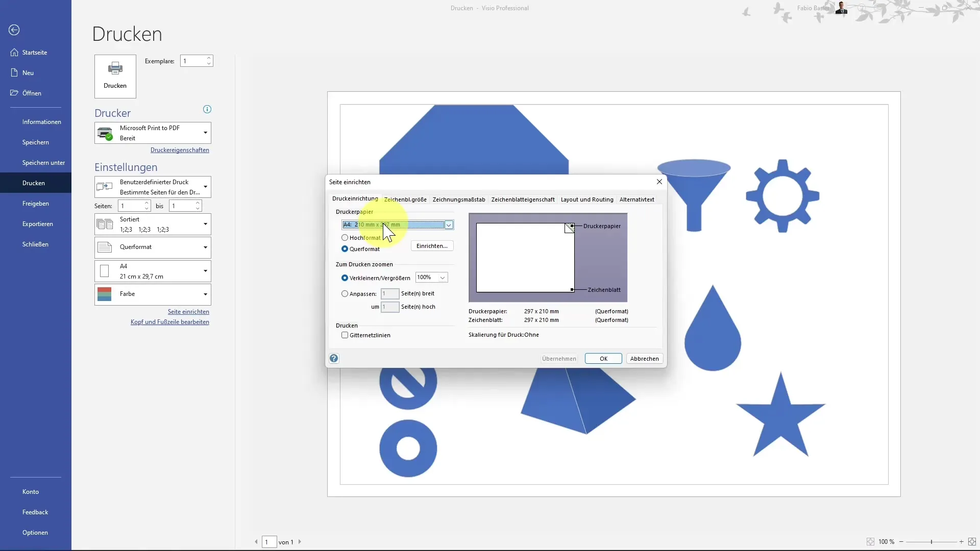Switch to Zeichenblatteigenschaft tab
The height and width of the screenshot is (551, 980).
523,199
